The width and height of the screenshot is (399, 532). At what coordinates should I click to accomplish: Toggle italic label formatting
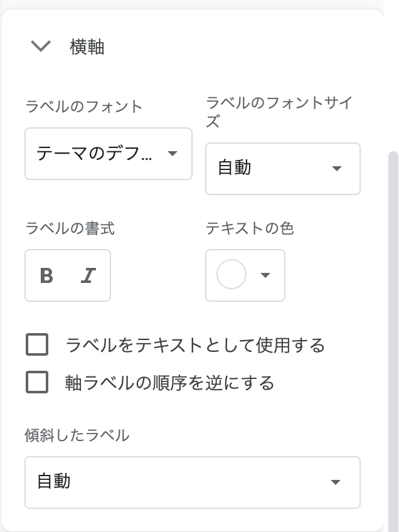pos(88,275)
